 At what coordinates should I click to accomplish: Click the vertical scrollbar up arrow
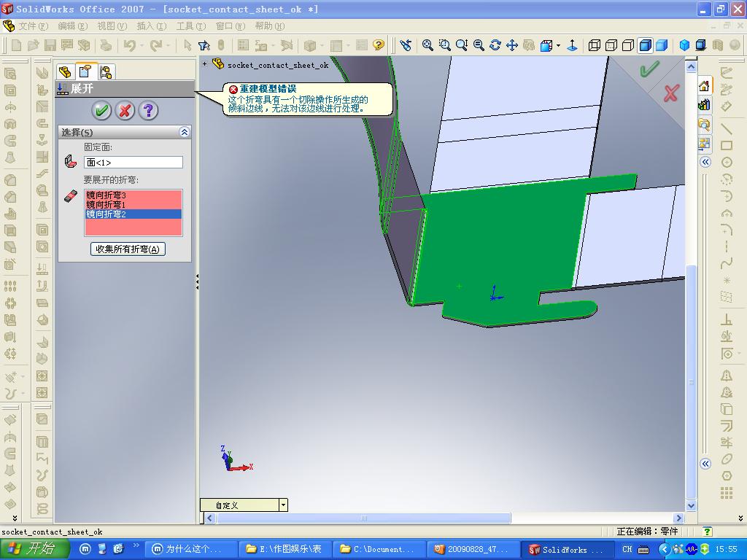[x=692, y=67]
